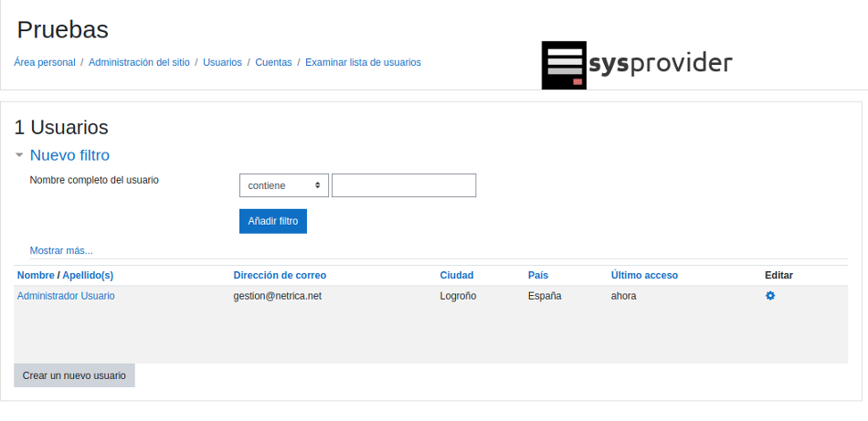Collapse the Nuevo filtro section triangle
868x421 pixels.
[x=19, y=155]
